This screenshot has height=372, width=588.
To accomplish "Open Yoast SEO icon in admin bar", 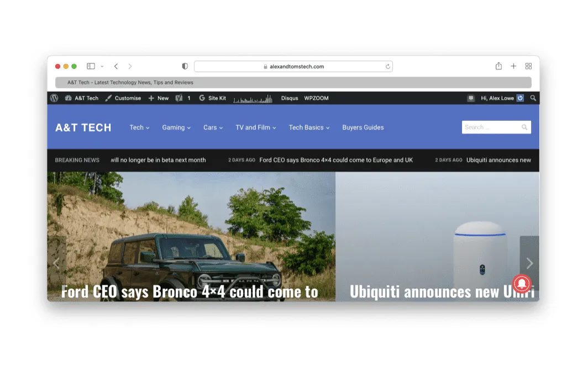I will 179,98.
